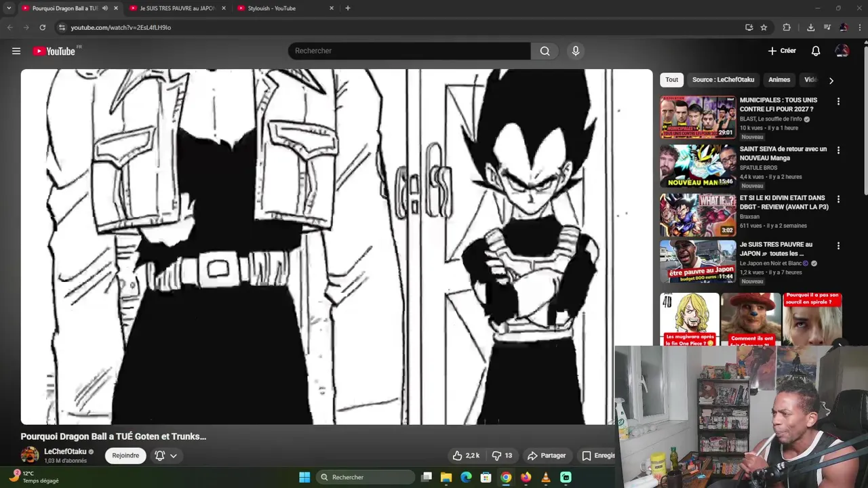The width and height of the screenshot is (868, 488).
Task: Open BLAST, Le souffle de l'info channel
Action: pos(770,119)
